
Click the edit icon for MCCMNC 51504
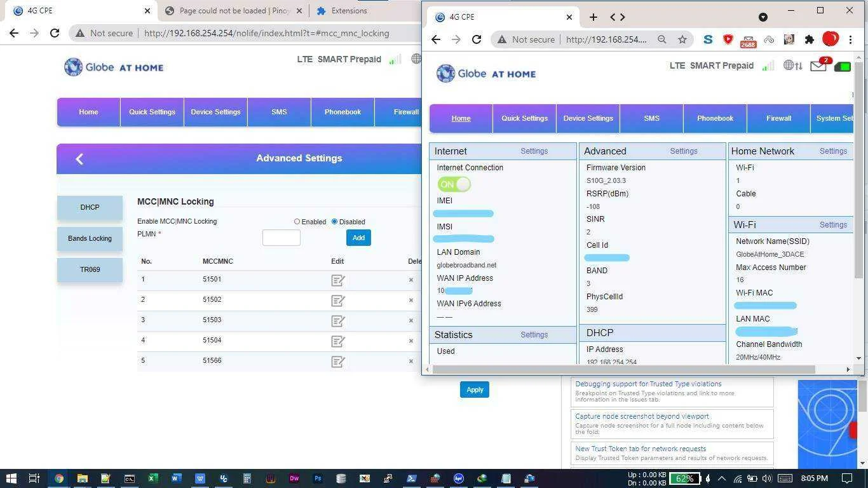point(338,341)
